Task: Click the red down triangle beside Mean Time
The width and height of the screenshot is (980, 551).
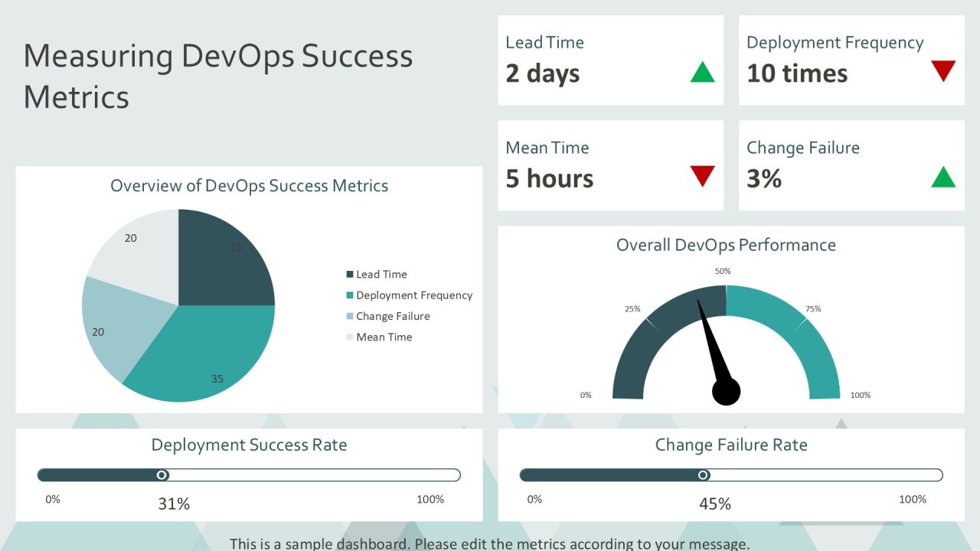Action: click(x=702, y=177)
